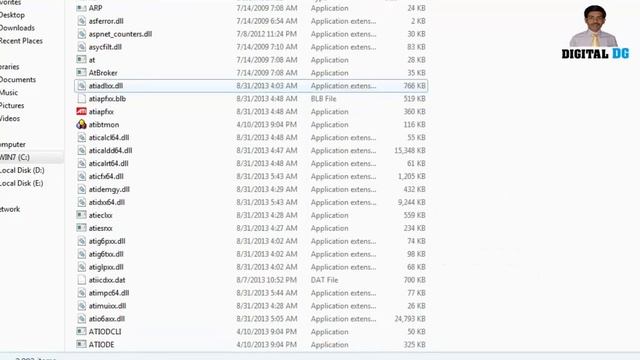
Task: Select Network in the navigation pane
Action: click(x=10, y=209)
